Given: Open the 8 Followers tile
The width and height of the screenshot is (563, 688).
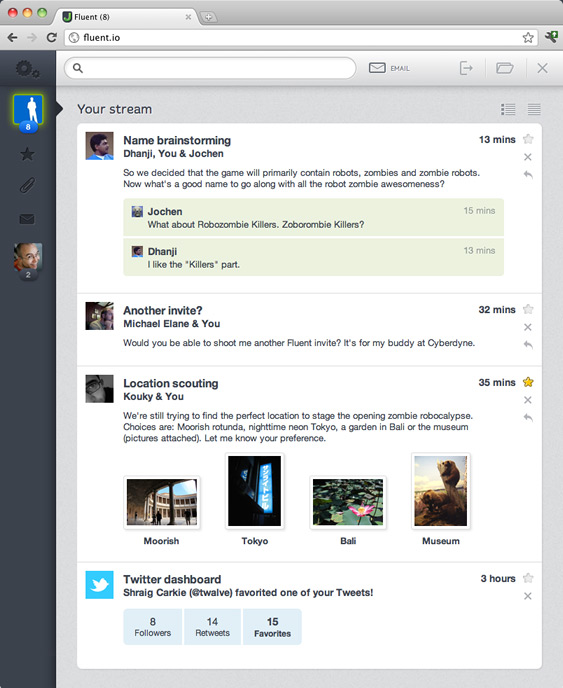Looking at the screenshot, I should pyautogui.click(x=153, y=627).
